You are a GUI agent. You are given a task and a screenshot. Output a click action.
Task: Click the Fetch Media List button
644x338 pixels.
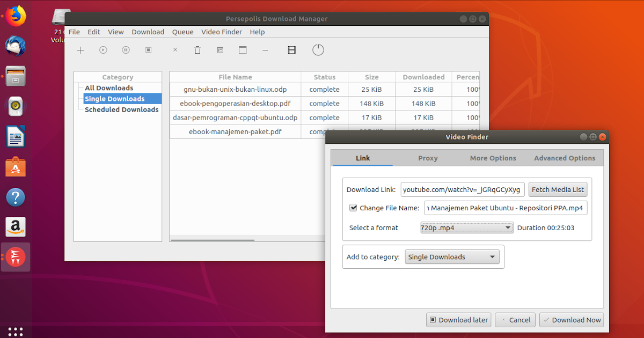[558, 189]
